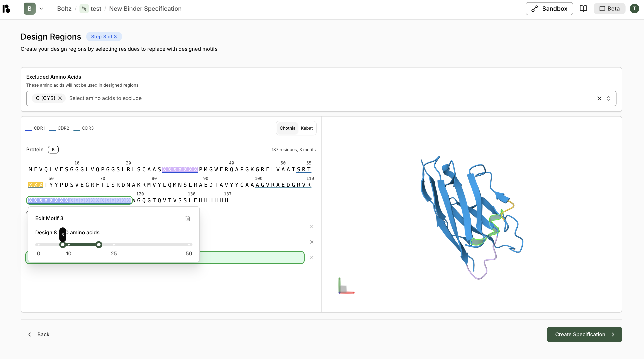This screenshot has height=359, width=644.
Task: Click the test project icon
Action: pyautogui.click(x=84, y=9)
